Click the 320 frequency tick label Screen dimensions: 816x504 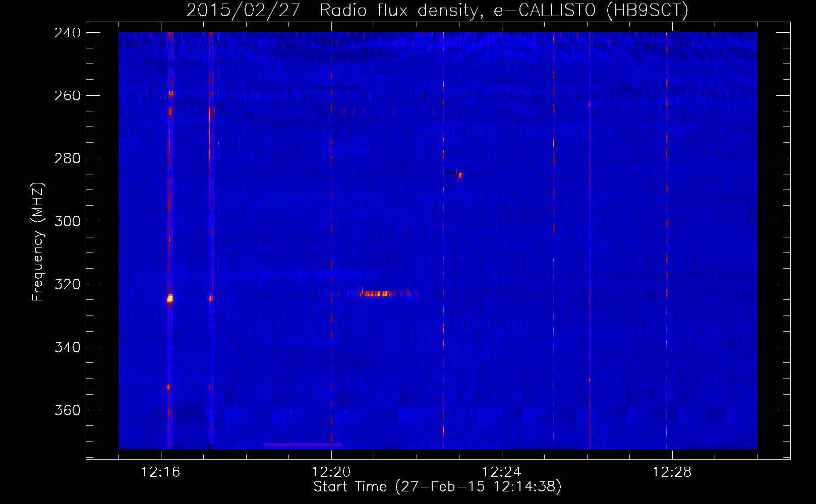tap(68, 285)
